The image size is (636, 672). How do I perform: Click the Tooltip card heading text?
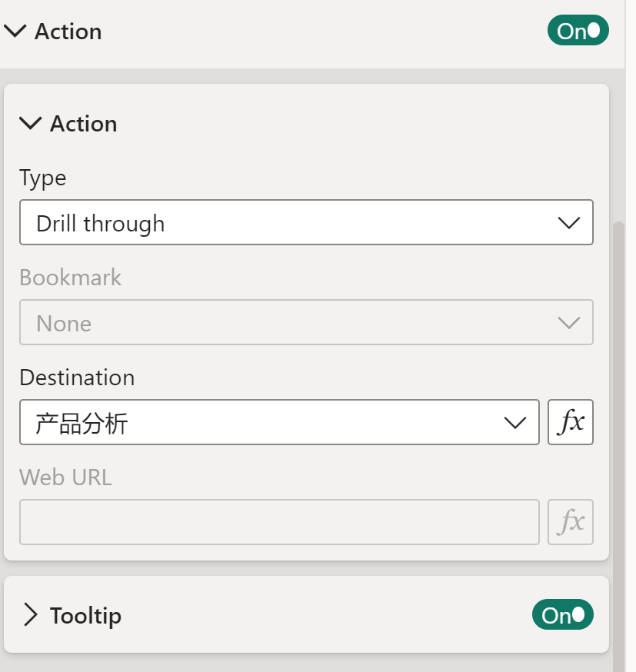(x=85, y=616)
